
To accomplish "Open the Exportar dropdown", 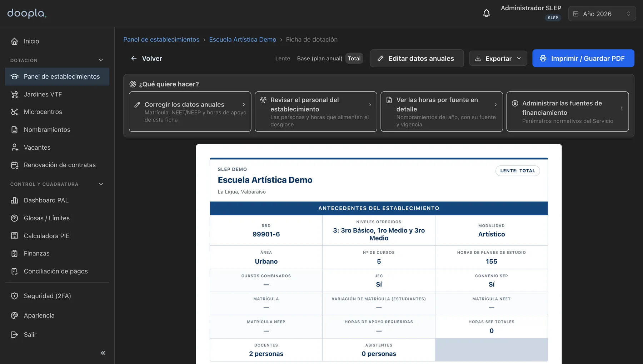I will pos(498,58).
